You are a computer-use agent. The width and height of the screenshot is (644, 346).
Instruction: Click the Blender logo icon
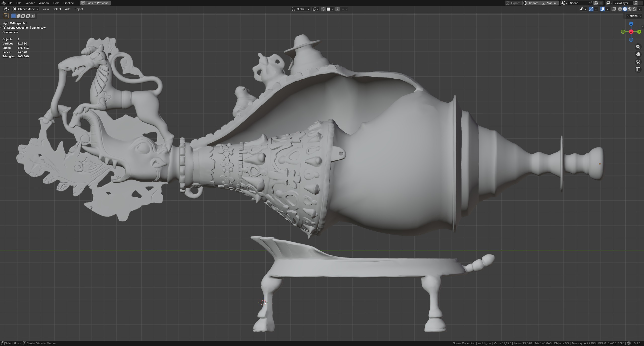4,3
